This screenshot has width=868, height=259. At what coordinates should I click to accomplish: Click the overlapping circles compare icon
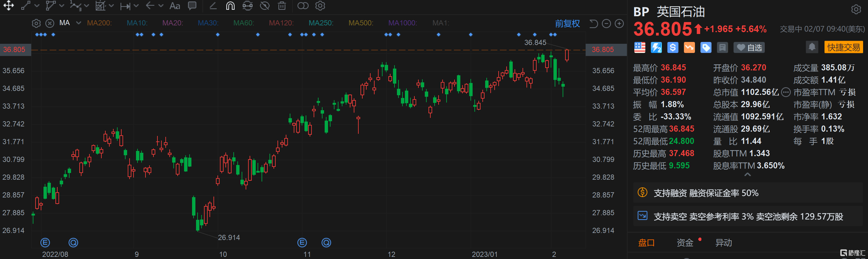tap(303, 6)
